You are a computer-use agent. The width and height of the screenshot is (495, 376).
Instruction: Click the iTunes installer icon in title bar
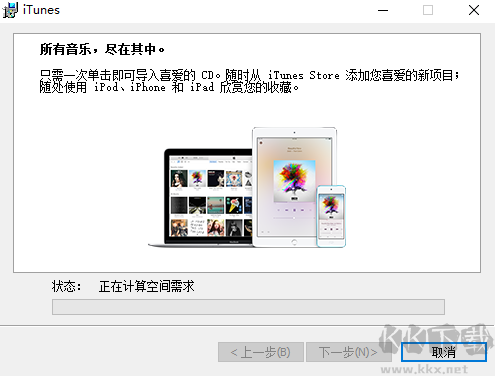(10, 10)
